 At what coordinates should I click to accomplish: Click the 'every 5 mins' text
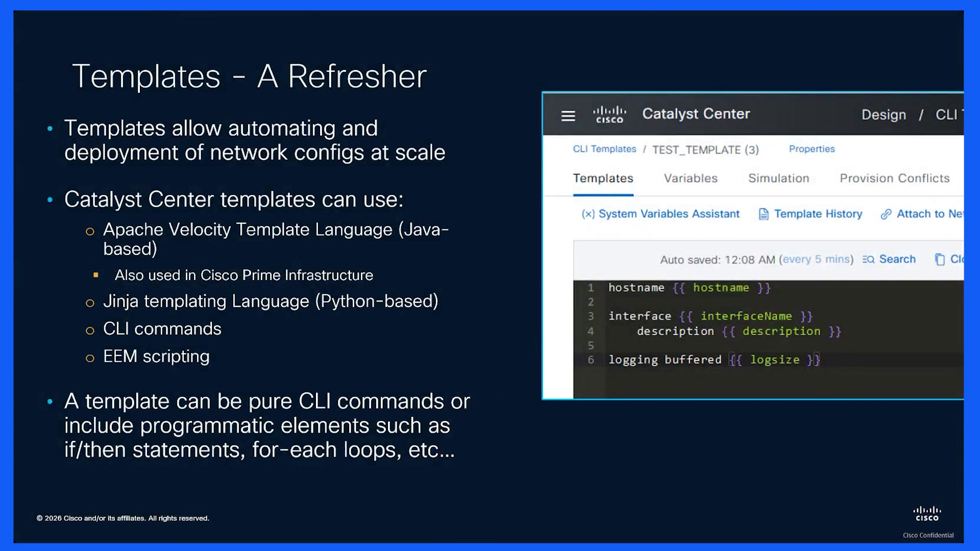tap(816, 260)
